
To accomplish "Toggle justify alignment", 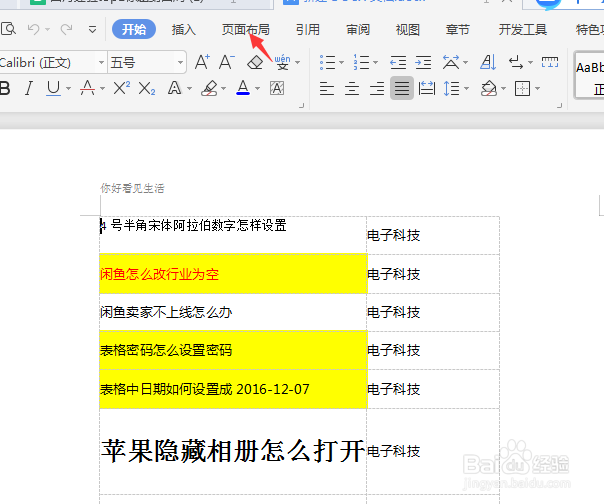I will point(402,88).
